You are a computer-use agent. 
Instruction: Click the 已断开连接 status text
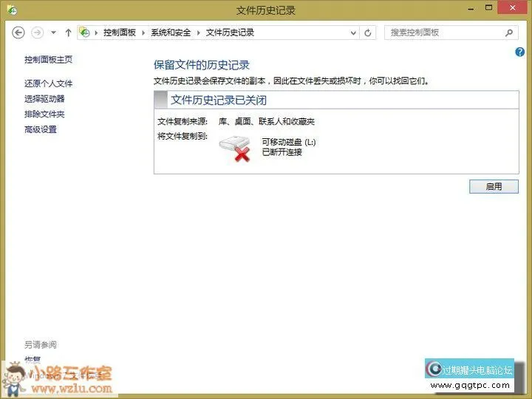(x=282, y=152)
